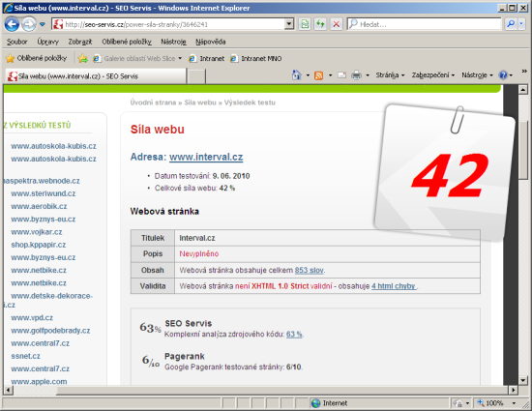This screenshot has width=532, height=411.
Task: Go back with the Back arrow button
Action: (x=12, y=24)
